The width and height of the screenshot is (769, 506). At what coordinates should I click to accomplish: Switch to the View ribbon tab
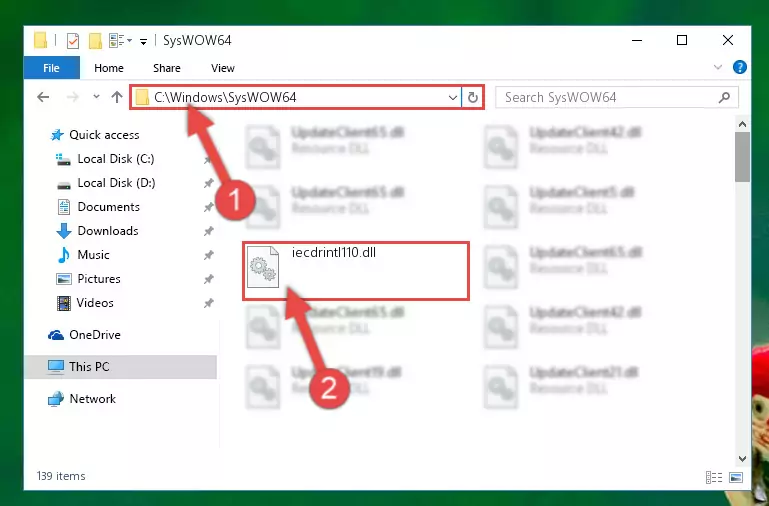[x=223, y=68]
